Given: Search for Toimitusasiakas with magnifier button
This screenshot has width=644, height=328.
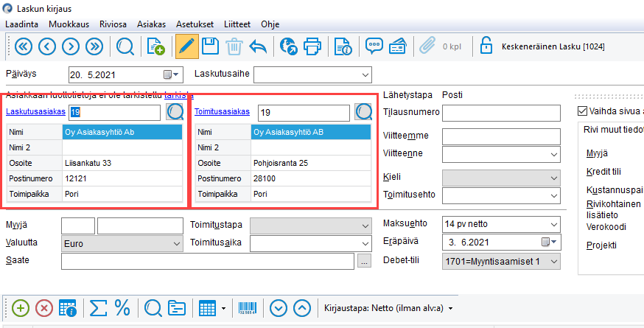Looking at the screenshot, I should 363,112.
